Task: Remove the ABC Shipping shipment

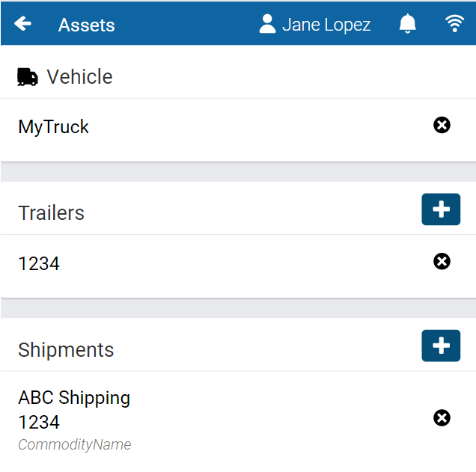Action: tap(442, 417)
